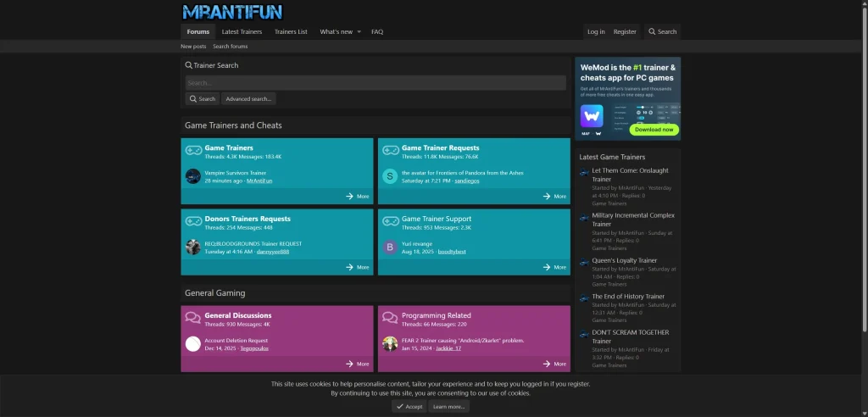This screenshot has width=868, height=417.
Task: Open the Latest Trainers tab
Action: coord(242,32)
